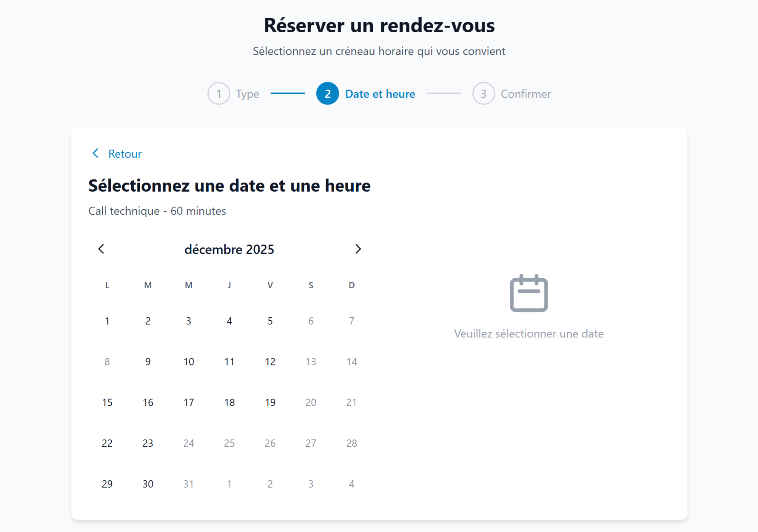758x532 pixels.
Task: Pick December 23 for the appointment
Action: pyautogui.click(x=148, y=443)
